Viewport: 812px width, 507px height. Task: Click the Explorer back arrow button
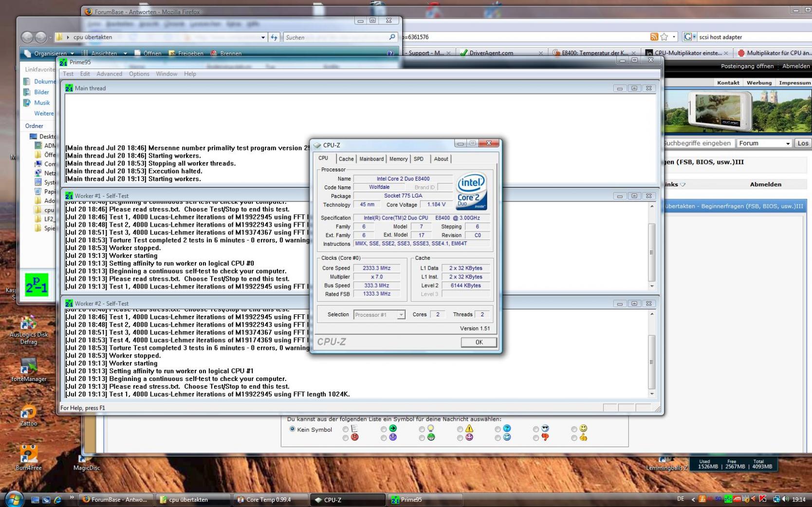(x=27, y=37)
